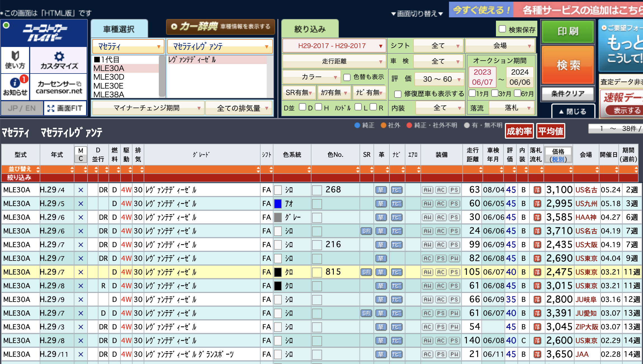Screen dimensions: 643x364
Task: Click the 落札 icon in the 2,475 row
Action: point(537,272)
